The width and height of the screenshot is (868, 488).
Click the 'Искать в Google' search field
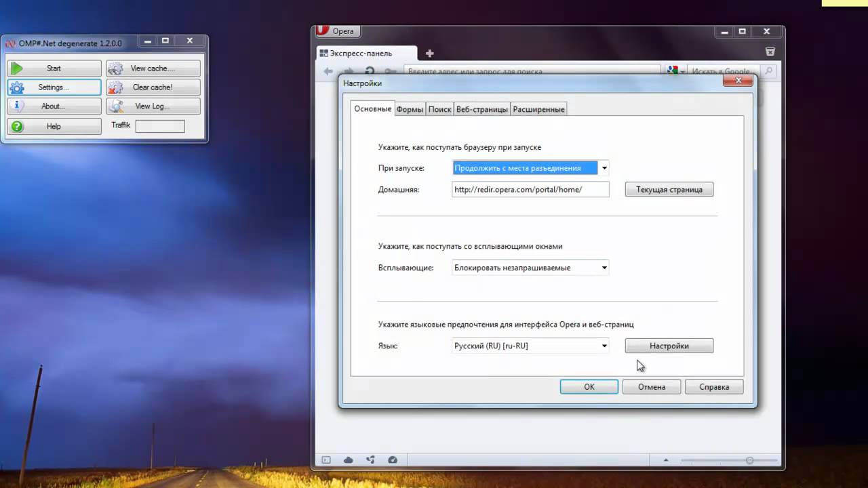[x=724, y=70]
